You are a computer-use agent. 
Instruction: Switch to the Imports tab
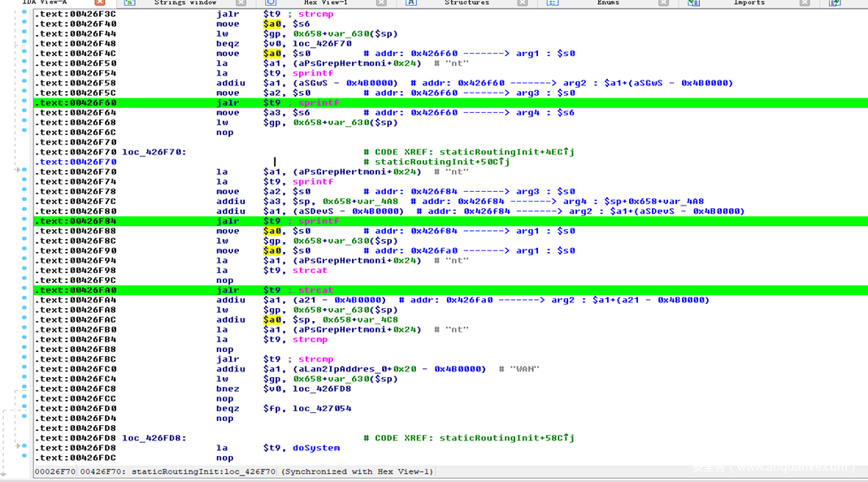(x=749, y=2)
